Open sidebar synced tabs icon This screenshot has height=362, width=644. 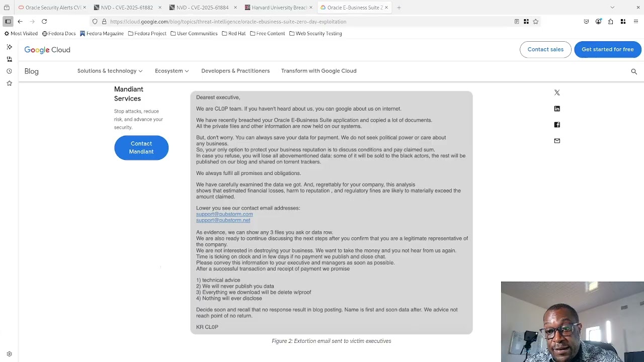pyautogui.click(x=9, y=59)
